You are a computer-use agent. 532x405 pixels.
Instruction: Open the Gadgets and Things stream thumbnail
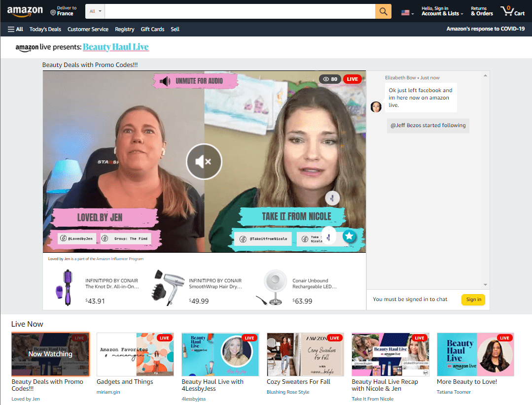135,354
